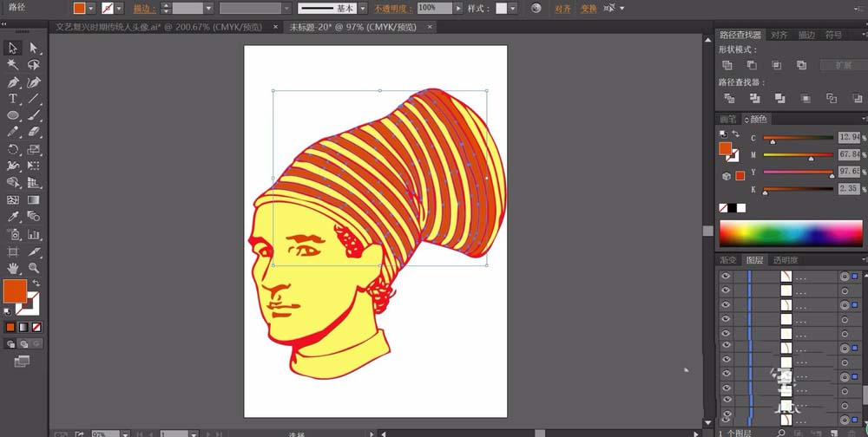Viewport: 868px width, 437px height.
Task: Select the Eraser tool
Action: 34,132
